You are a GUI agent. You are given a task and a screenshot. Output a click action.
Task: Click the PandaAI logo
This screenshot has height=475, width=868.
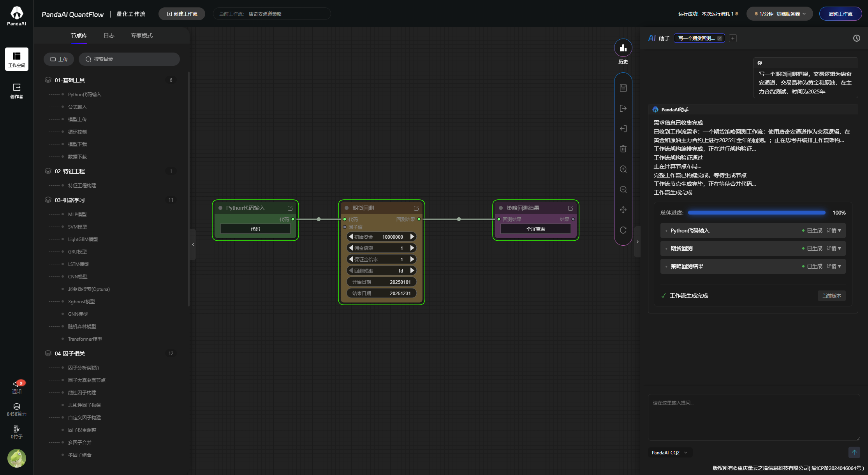(16, 16)
